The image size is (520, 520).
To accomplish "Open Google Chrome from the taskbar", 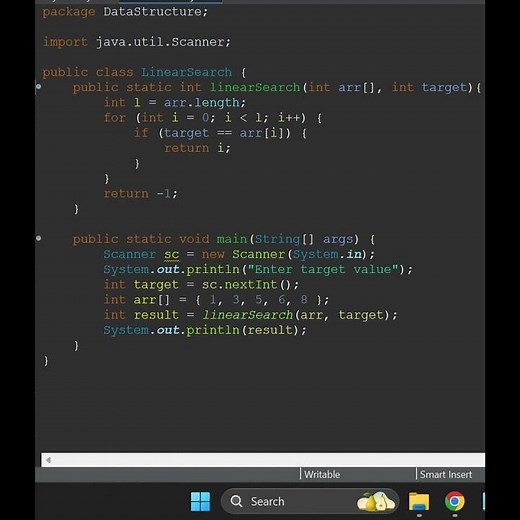I will pyautogui.click(x=455, y=501).
